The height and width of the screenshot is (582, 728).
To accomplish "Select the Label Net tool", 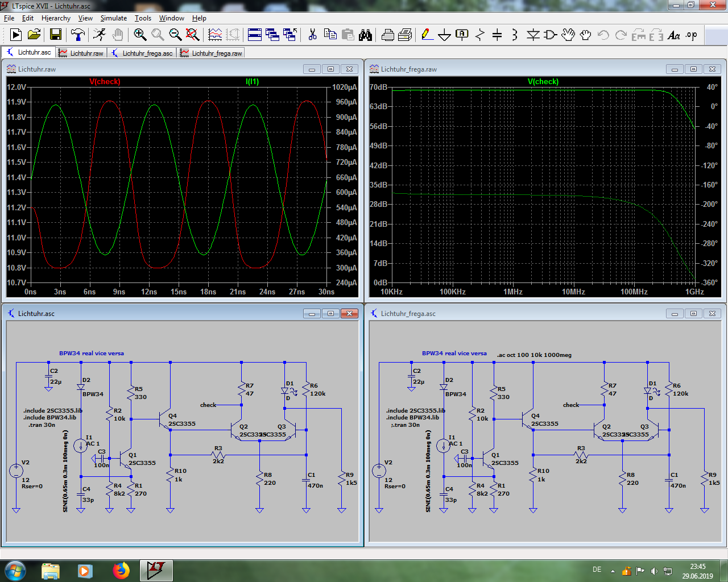I will point(462,35).
